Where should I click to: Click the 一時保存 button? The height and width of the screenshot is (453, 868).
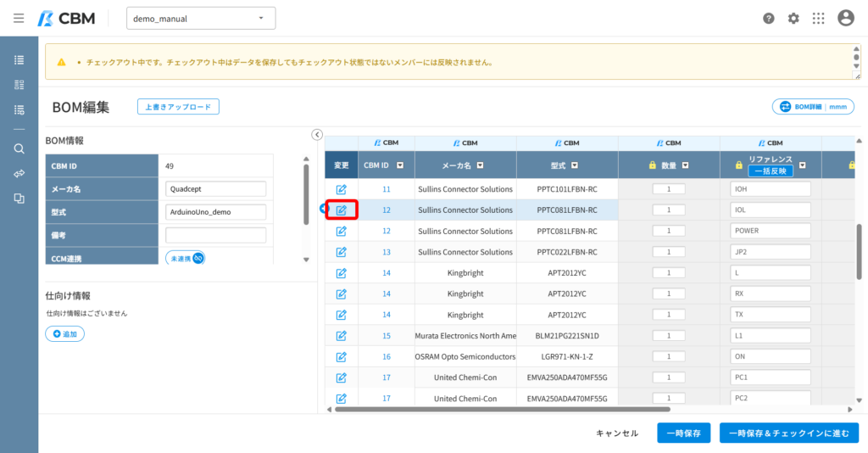point(684,433)
